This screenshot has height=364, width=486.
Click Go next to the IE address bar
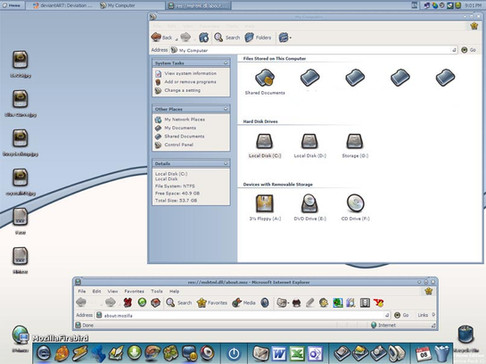tap(401, 315)
